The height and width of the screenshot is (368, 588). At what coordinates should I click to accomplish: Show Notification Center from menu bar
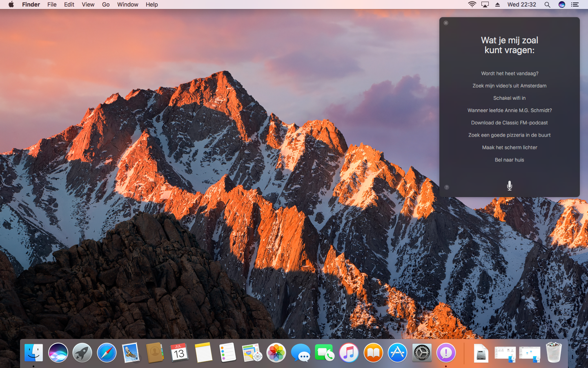[575, 4]
